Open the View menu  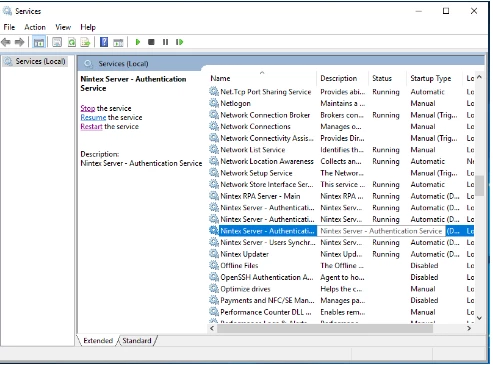pos(63,27)
